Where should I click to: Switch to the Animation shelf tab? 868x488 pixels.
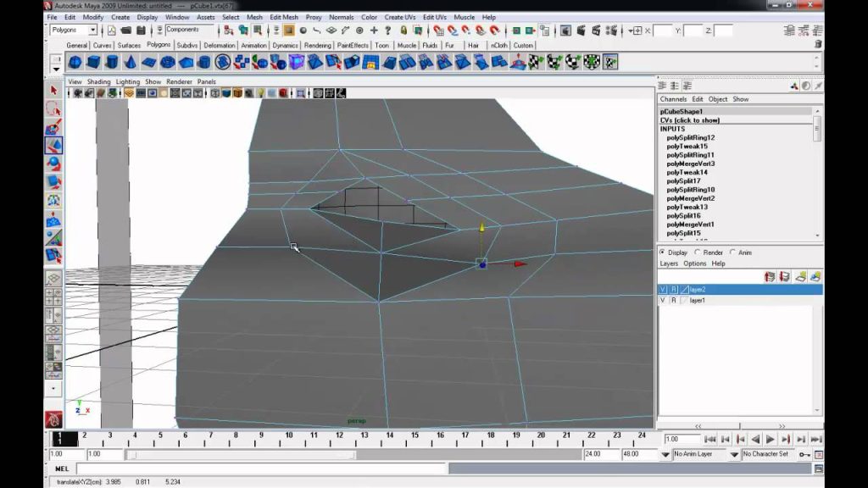tap(253, 46)
